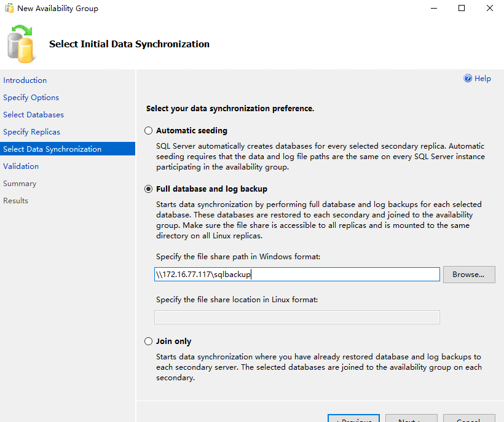Select the Automatic seeding radio button
This screenshot has height=422, width=504.
tap(148, 130)
